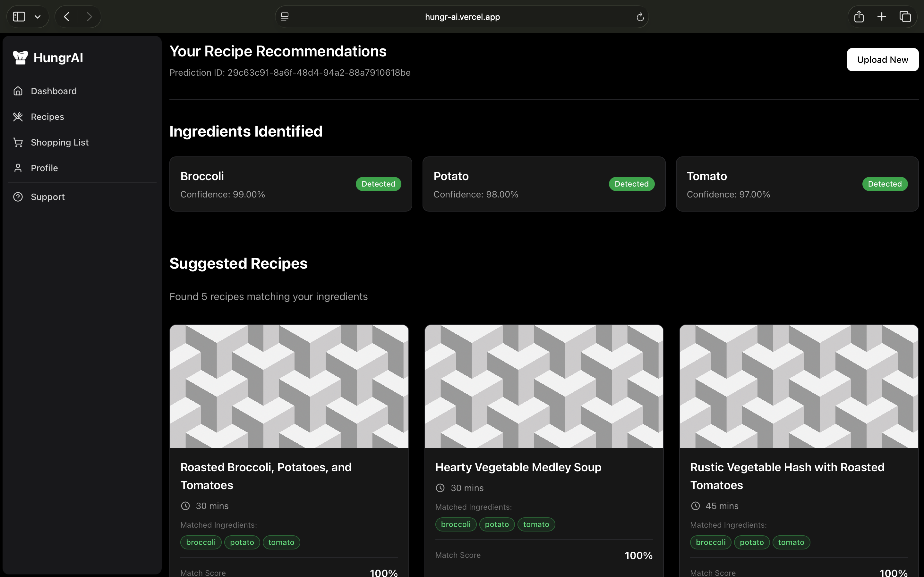Click the browser share icon
Screen dimensions: 924x577
click(859, 17)
